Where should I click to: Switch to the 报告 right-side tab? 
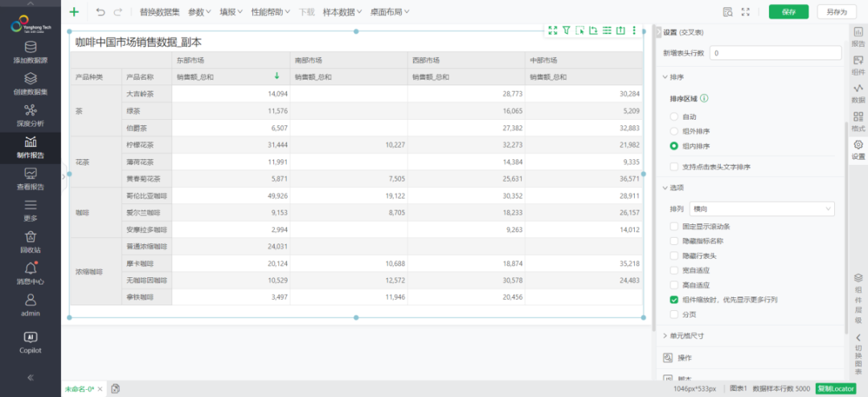pyautogui.click(x=858, y=37)
